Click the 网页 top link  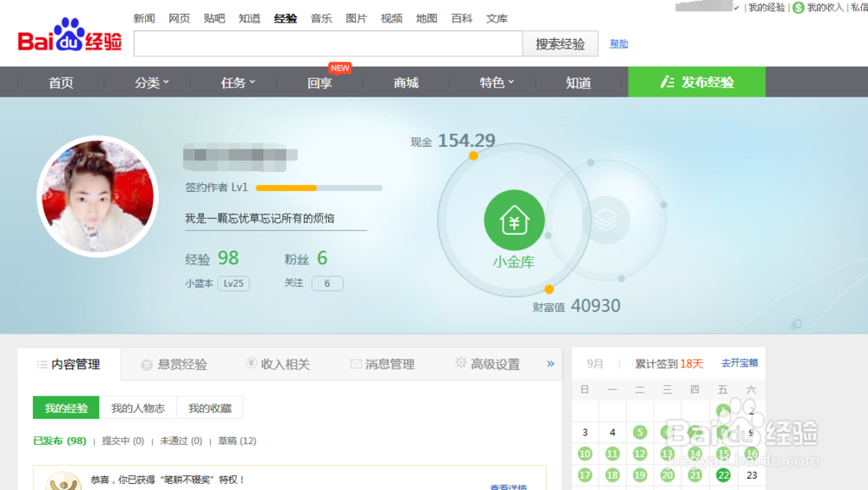180,18
